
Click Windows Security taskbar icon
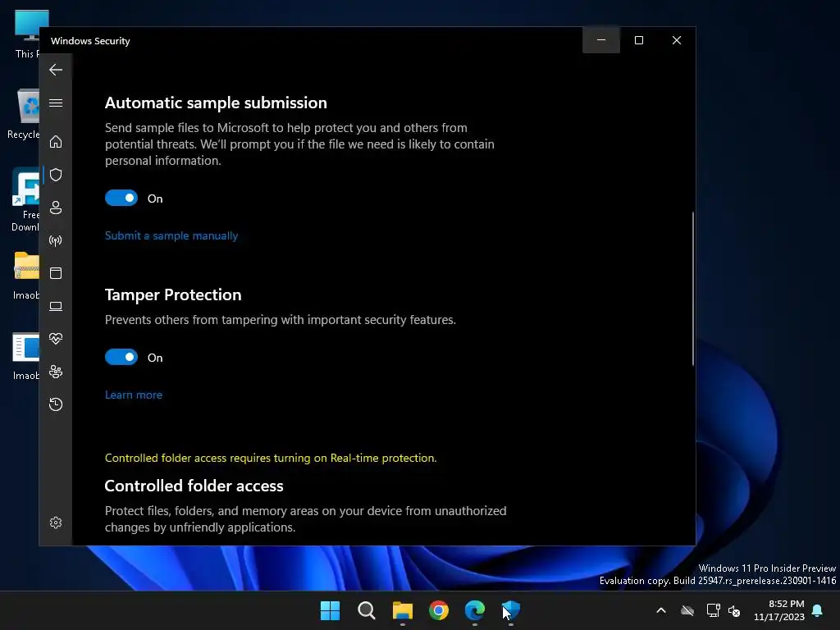[x=511, y=610]
